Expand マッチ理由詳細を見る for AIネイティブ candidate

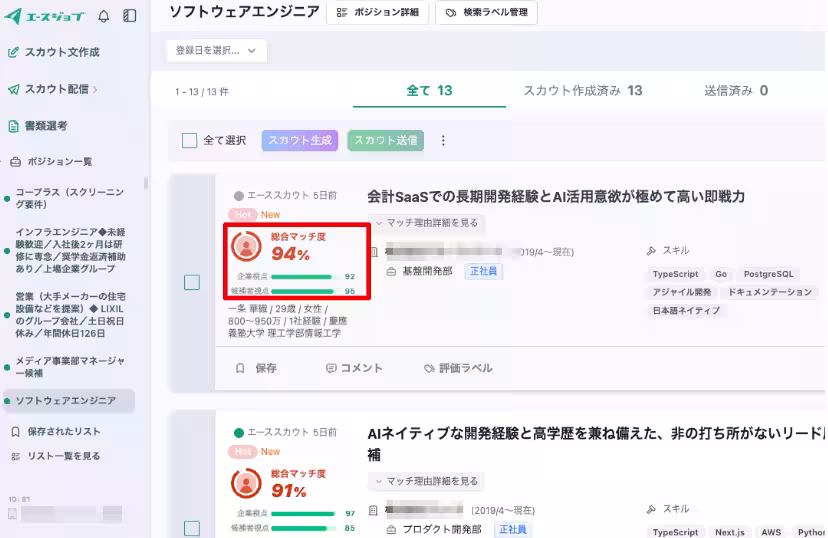(427, 482)
